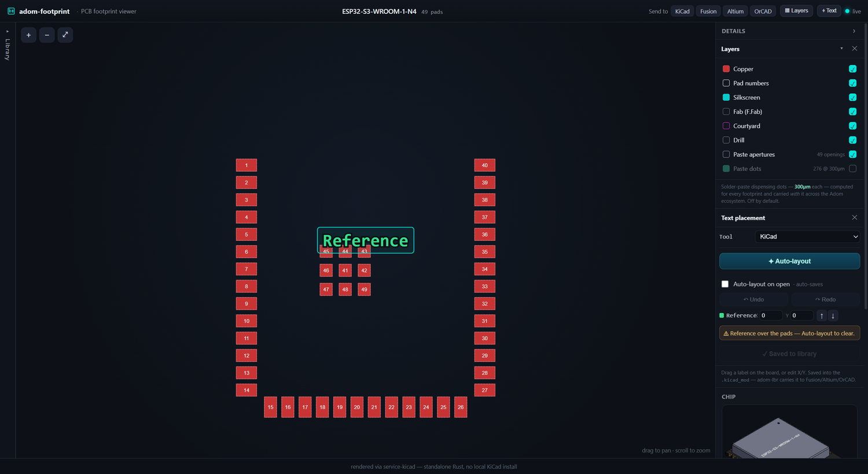Open the Layers toolbar tab
868x474 pixels.
click(x=796, y=10)
